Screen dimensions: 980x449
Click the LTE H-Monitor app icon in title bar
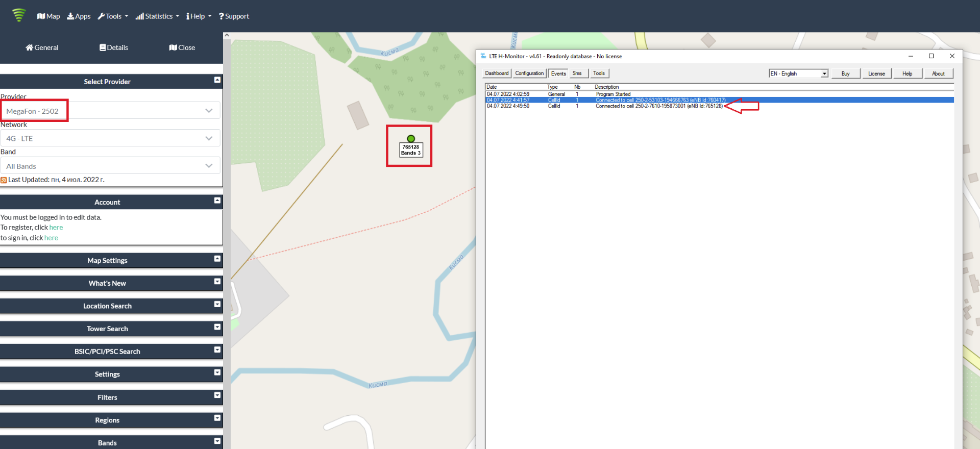(483, 56)
